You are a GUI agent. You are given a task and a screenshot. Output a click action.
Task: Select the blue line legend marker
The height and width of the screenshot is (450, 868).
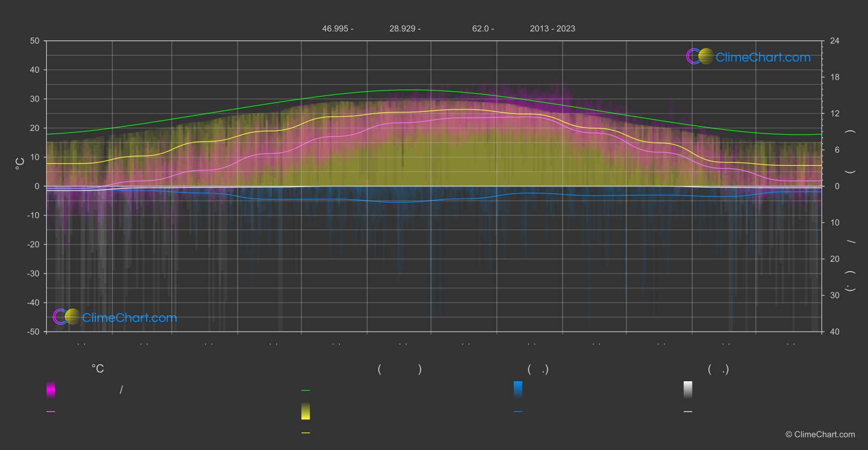518,412
